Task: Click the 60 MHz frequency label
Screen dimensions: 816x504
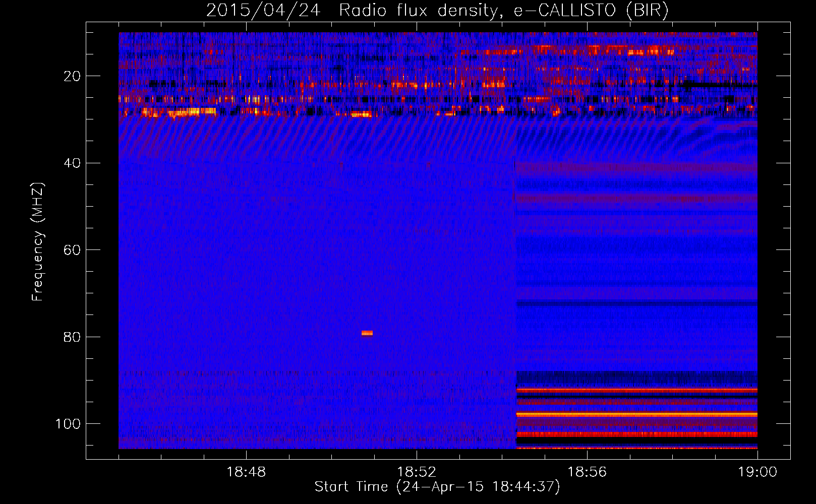Action: [x=72, y=250]
